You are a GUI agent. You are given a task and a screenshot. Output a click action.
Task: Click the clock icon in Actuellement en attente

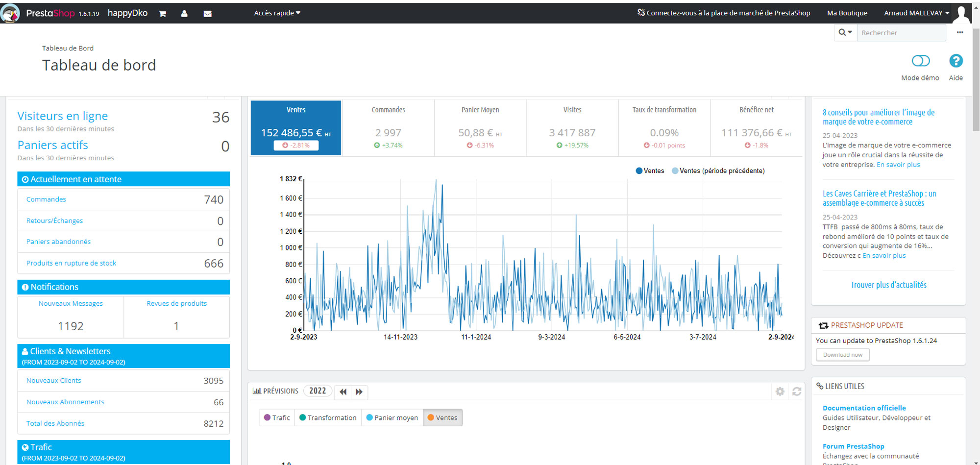25,179
